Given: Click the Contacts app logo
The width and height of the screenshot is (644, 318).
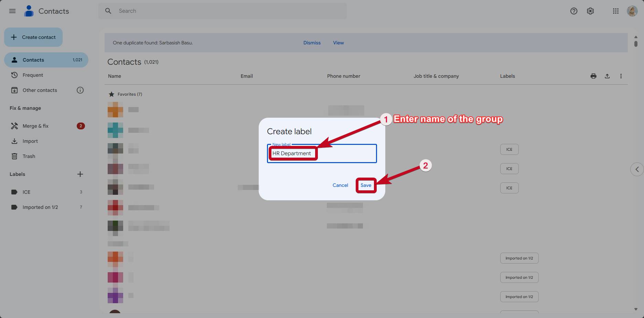Looking at the screenshot, I should click(x=29, y=11).
